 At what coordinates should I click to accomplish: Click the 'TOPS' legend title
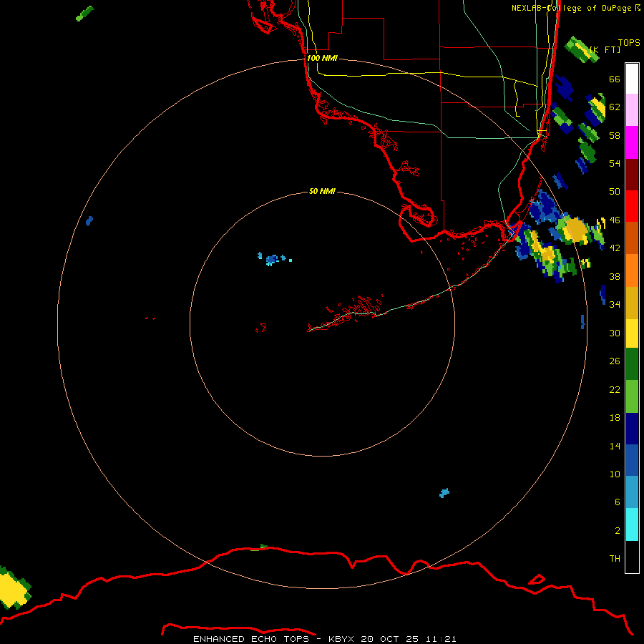click(629, 43)
